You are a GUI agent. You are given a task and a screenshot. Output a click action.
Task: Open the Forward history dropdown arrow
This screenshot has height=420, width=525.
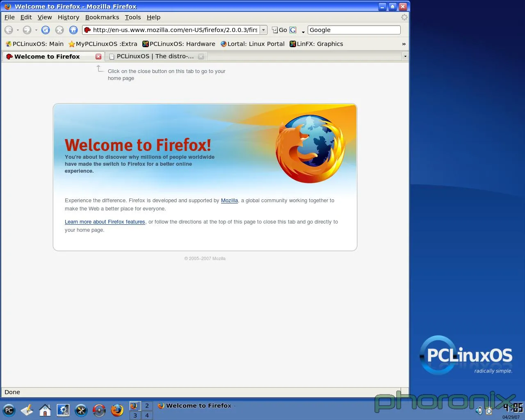[36, 30]
